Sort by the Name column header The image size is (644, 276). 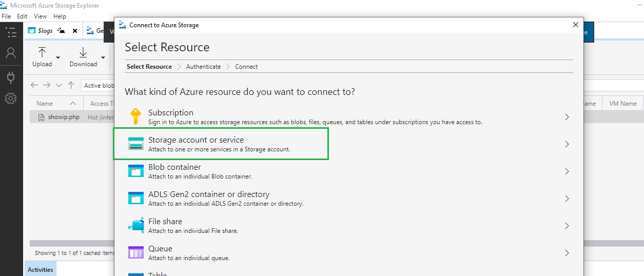click(56, 103)
